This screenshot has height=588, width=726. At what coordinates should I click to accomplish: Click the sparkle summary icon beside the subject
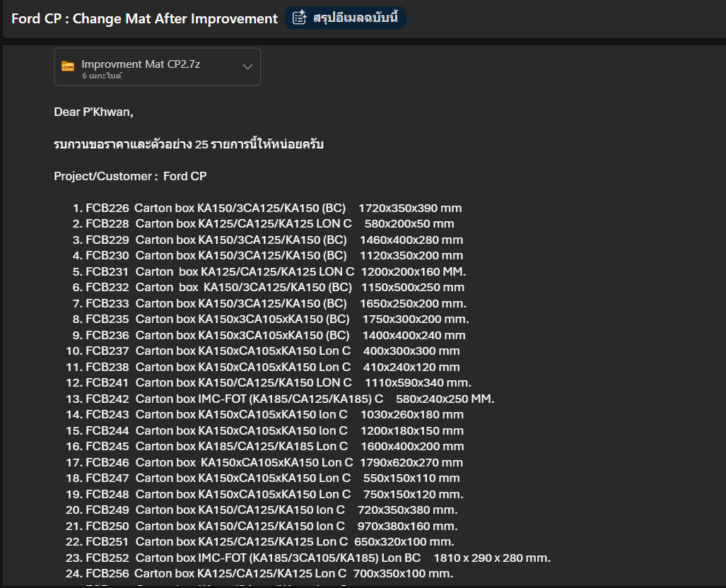pyautogui.click(x=300, y=18)
